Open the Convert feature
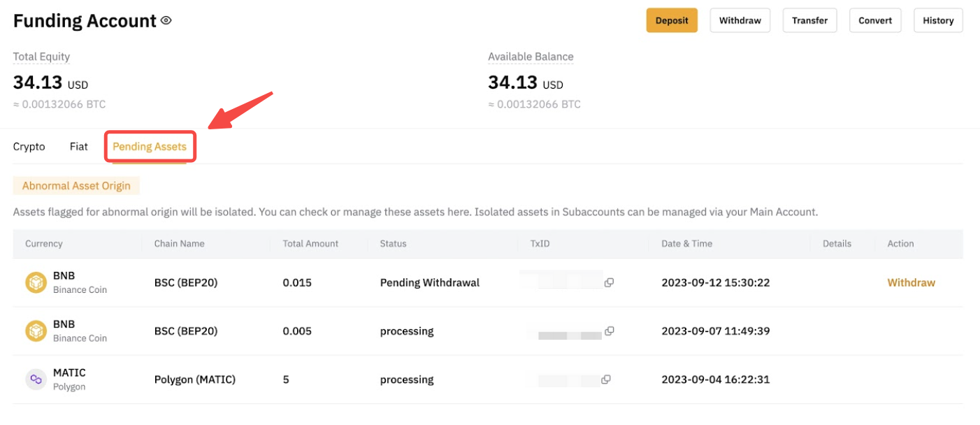This screenshot has width=980, height=425. click(x=875, y=20)
